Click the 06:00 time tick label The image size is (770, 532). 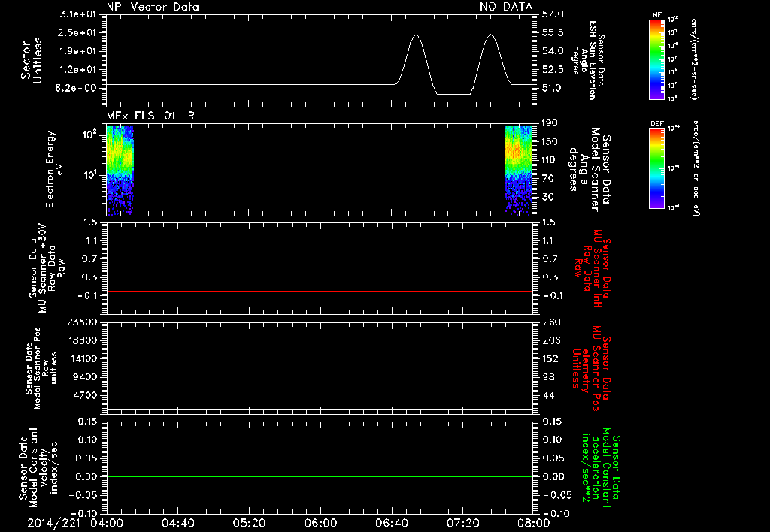[320, 523]
